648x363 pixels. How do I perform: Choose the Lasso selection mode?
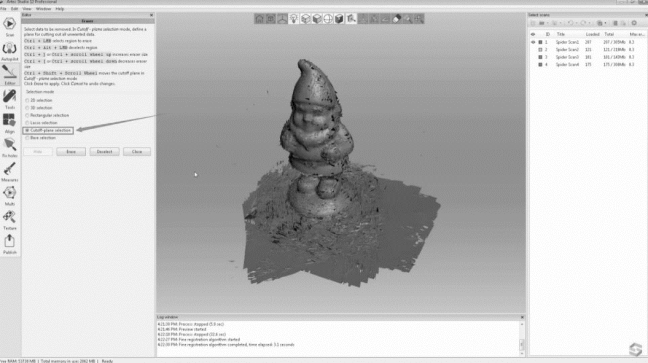pos(27,123)
